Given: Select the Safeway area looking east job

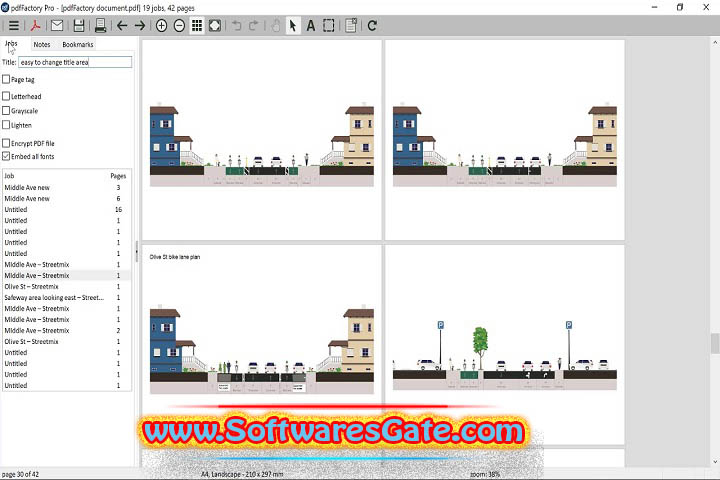Looking at the screenshot, I should coord(67,298).
